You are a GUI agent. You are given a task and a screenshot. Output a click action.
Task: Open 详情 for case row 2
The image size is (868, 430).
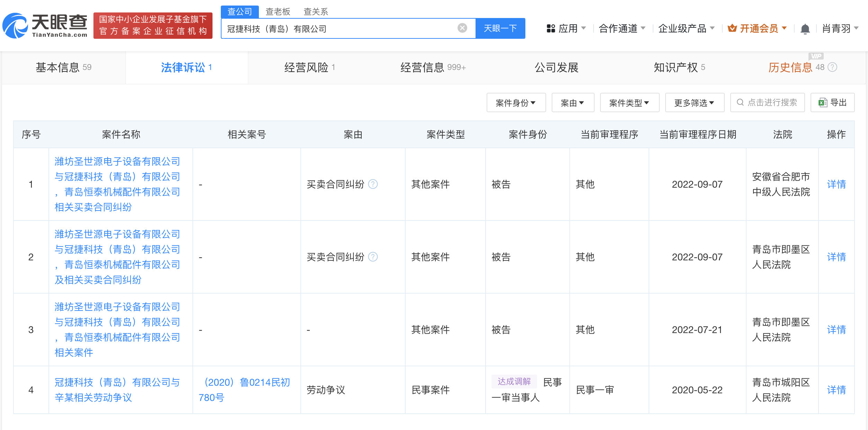pos(836,257)
